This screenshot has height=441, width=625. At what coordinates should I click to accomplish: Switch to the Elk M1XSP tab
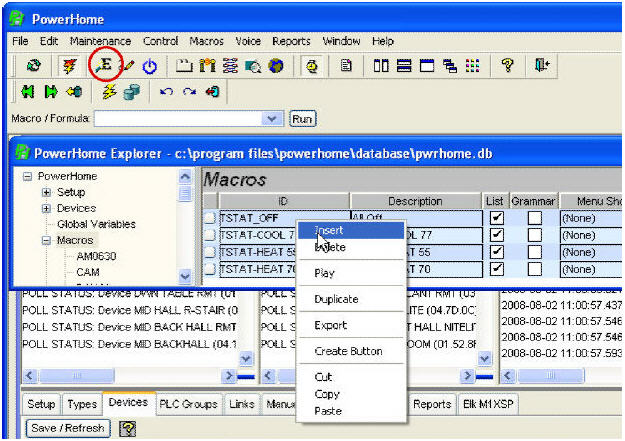pyautogui.click(x=488, y=404)
